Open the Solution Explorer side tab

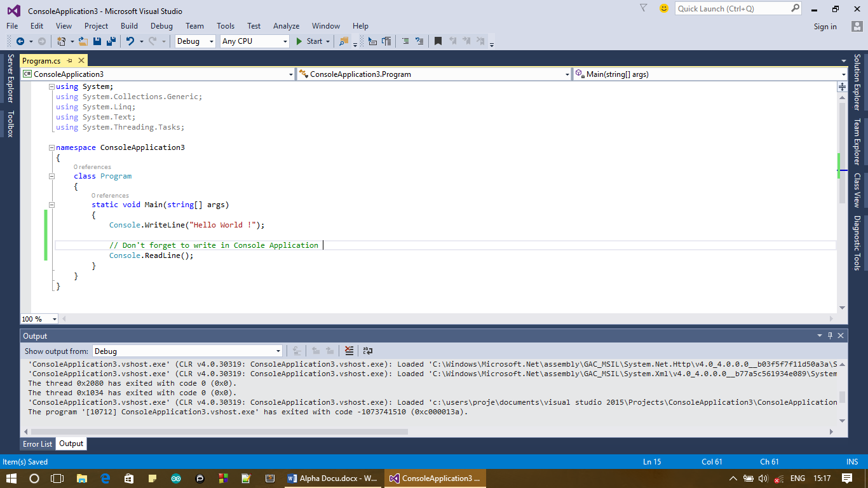coord(857,83)
